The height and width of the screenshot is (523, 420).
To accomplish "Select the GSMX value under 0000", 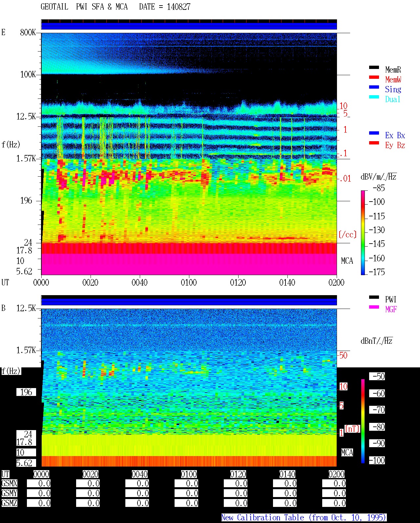I will coord(39,484).
